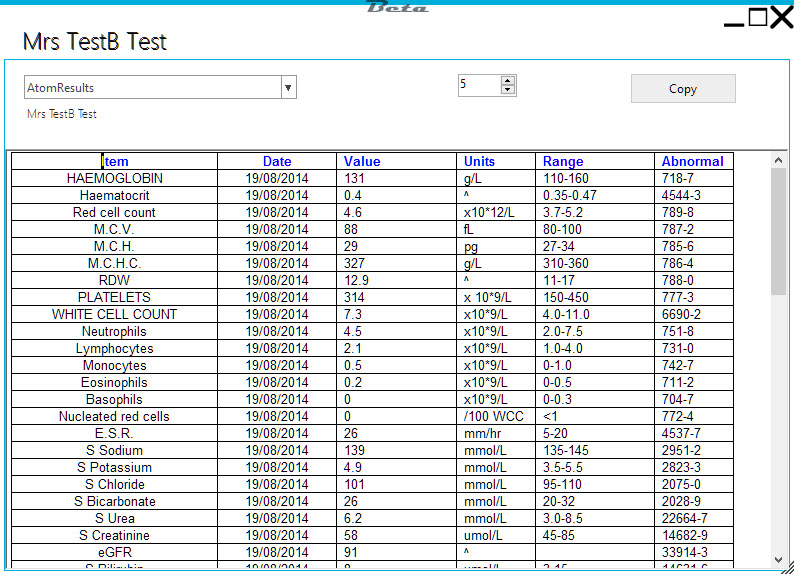Select the Monocytes item cell
Screen dimensions: 794x575
(x=114, y=365)
